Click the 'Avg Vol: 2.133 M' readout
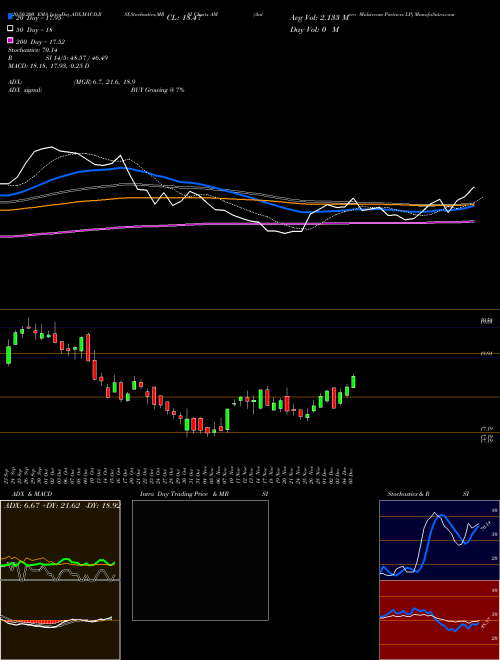Image resolution: width=500 pixels, height=660 pixels. (x=319, y=18)
